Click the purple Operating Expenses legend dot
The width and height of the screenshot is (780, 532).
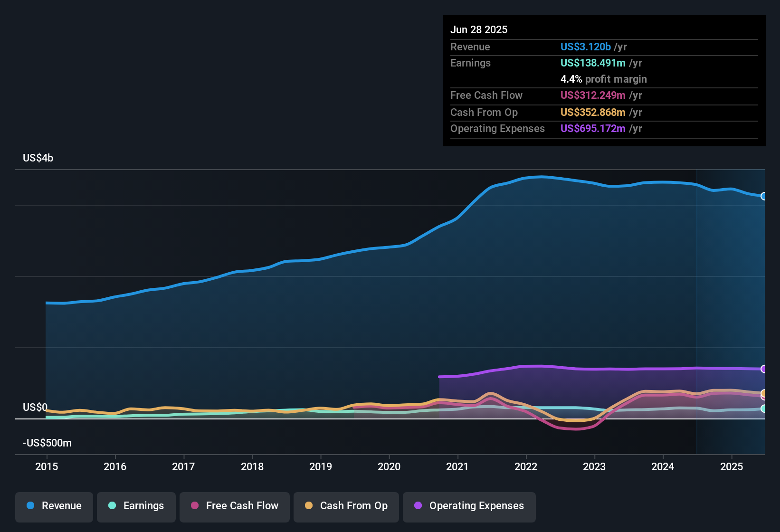(x=418, y=506)
